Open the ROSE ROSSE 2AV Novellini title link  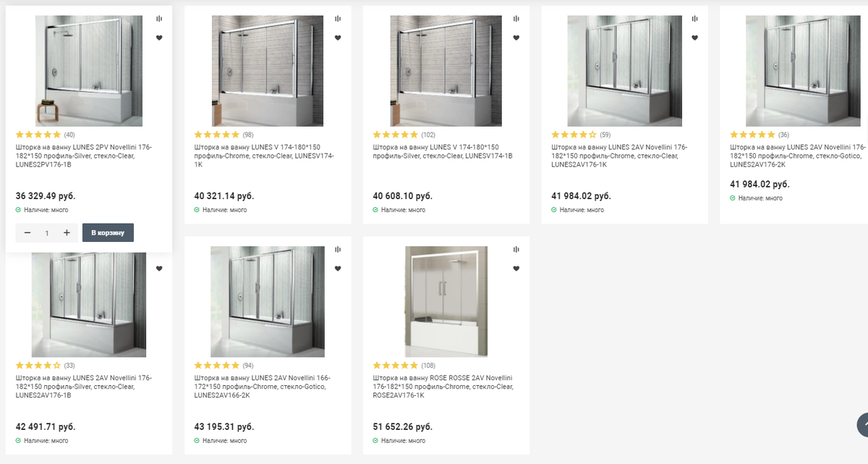[443, 387]
